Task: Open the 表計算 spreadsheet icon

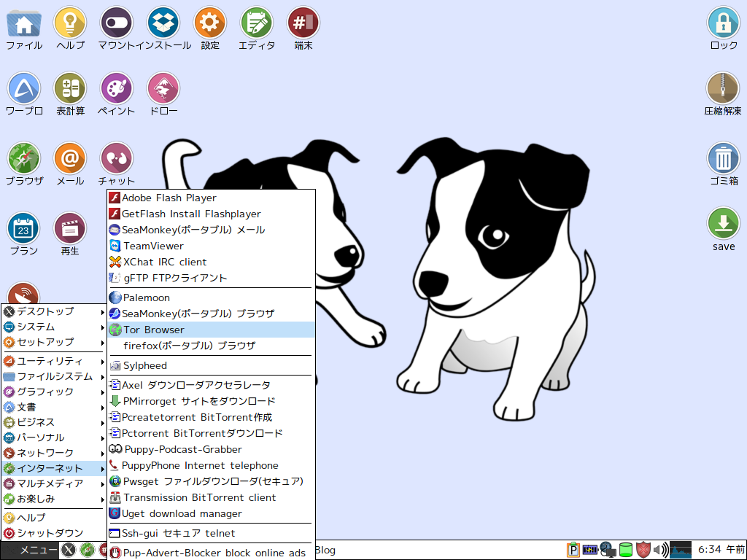Action: (70, 88)
